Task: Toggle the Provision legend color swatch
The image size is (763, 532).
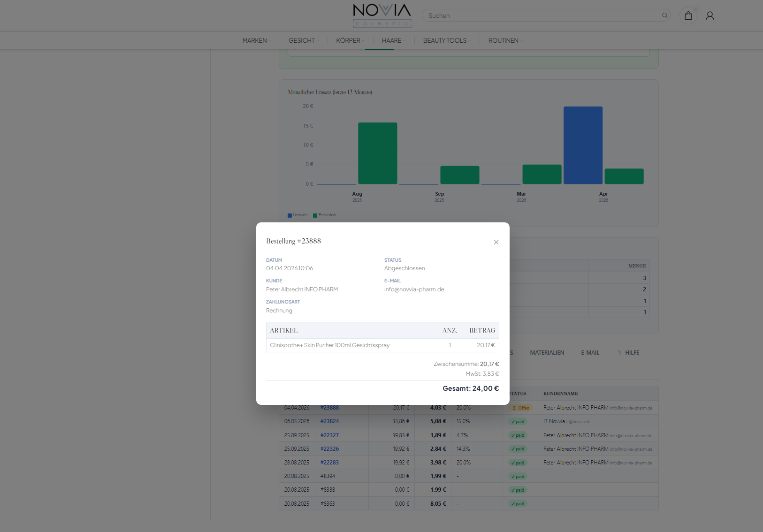Action: [x=315, y=215]
